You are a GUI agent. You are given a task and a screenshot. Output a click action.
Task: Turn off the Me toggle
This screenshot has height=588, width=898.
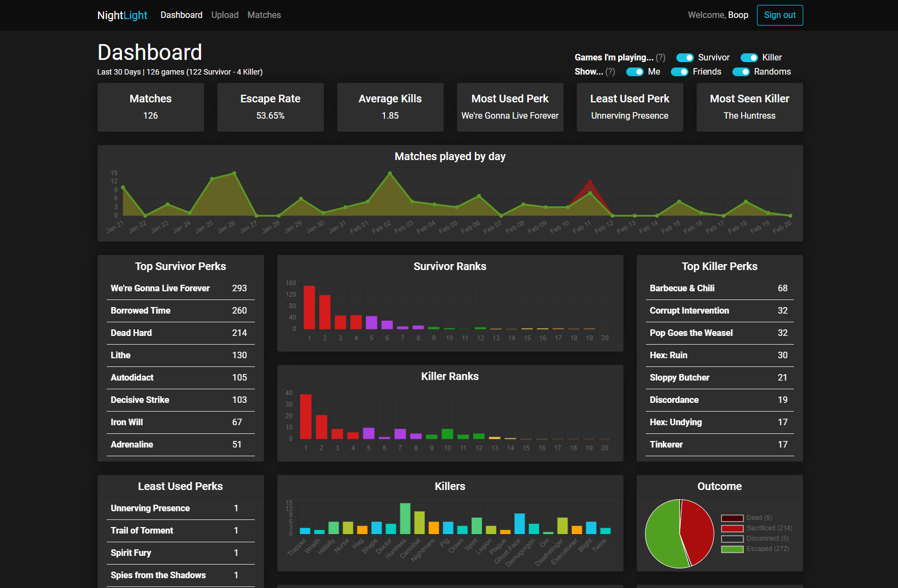coord(634,72)
